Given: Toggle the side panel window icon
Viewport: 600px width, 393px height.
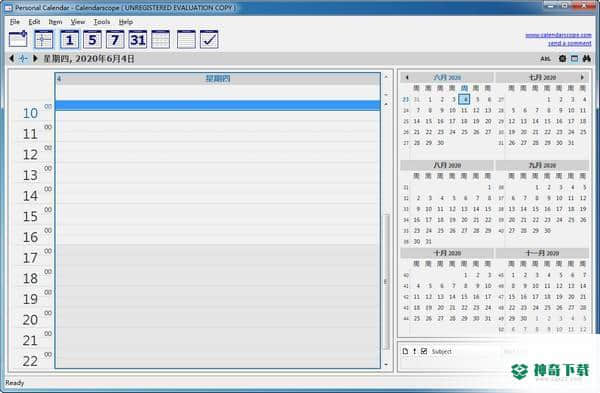Looking at the screenshot, I should 574,59.
